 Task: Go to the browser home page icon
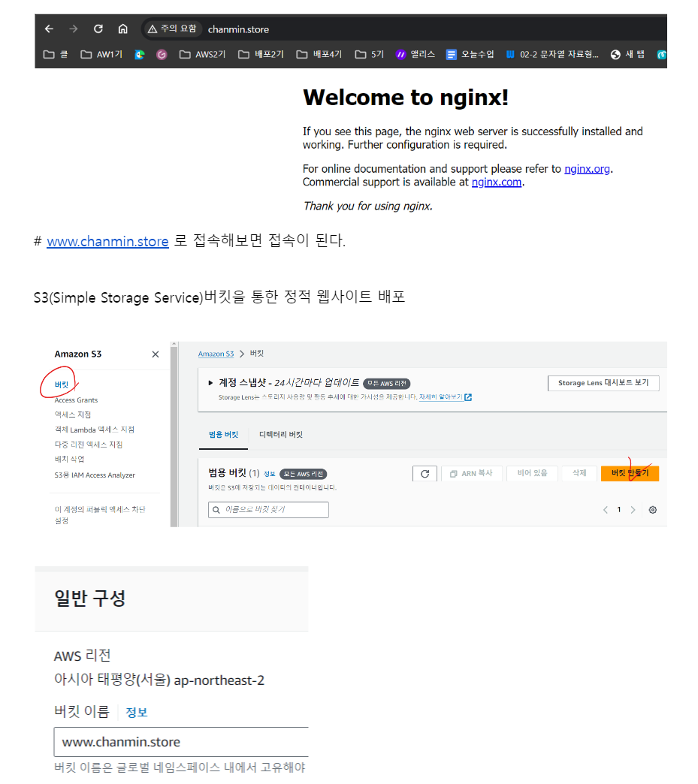pyautogui.click(x=122, y=29)
